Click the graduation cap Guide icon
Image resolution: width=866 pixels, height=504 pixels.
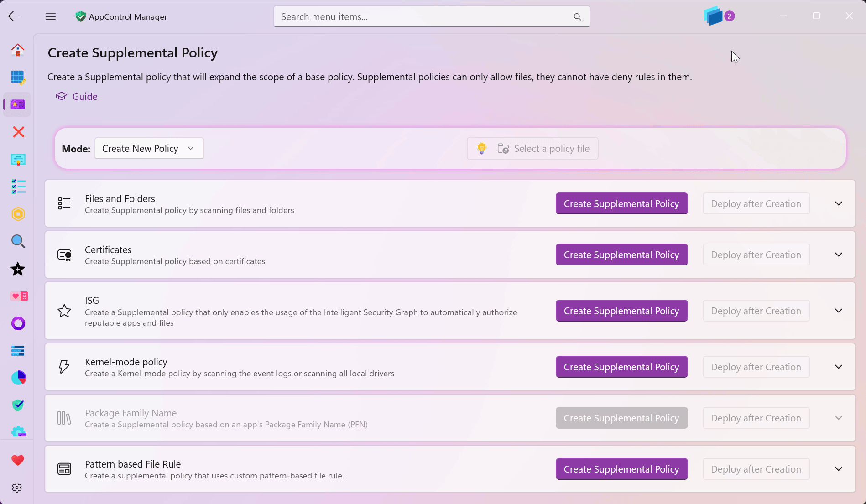point(61,96)
